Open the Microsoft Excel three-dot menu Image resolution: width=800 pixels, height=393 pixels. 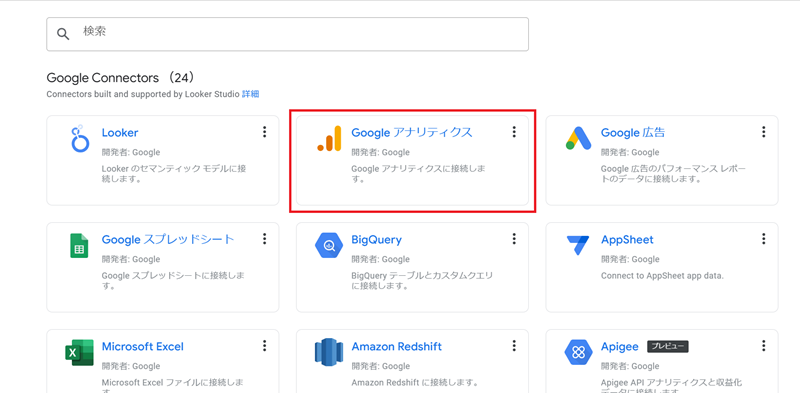pyautogui.click(x=264, y=346)
